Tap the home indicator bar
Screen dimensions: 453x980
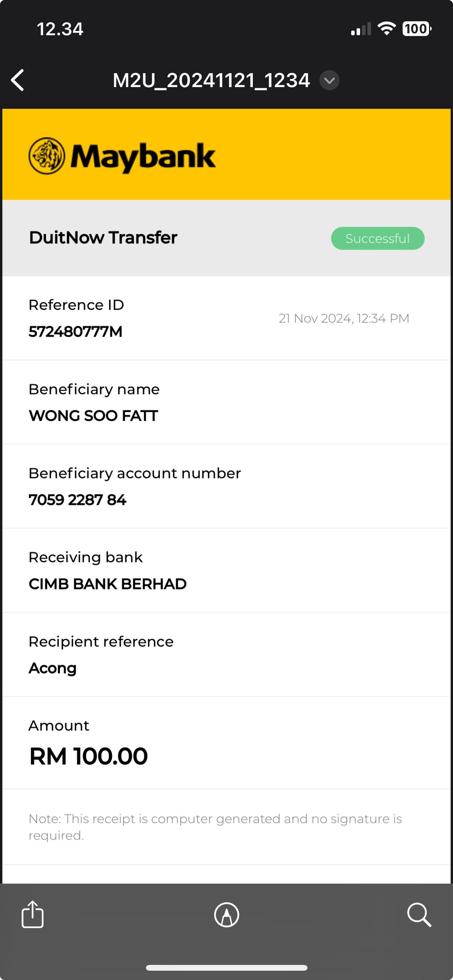[226, 968]
